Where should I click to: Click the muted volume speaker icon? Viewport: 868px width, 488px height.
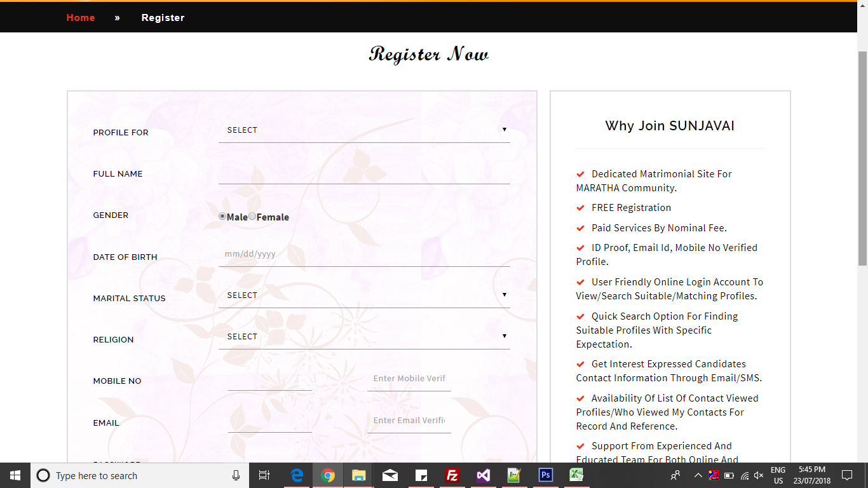coord(759,475)
